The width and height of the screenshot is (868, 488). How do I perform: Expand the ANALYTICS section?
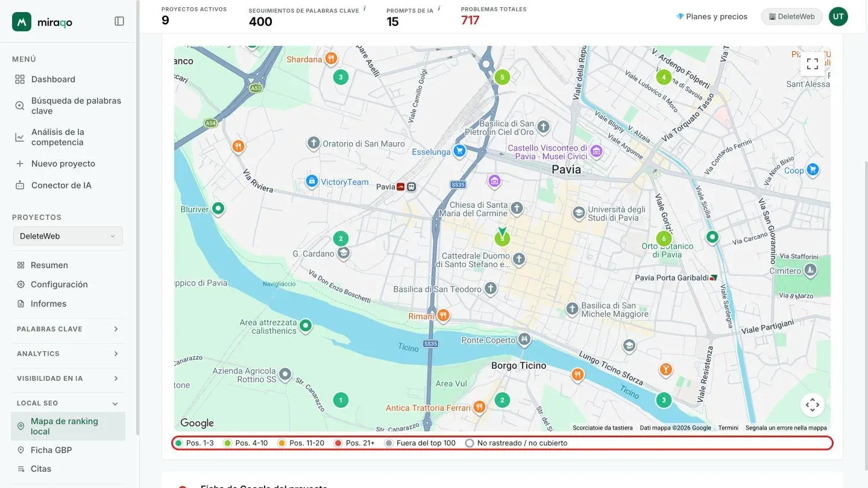point(68,354)
